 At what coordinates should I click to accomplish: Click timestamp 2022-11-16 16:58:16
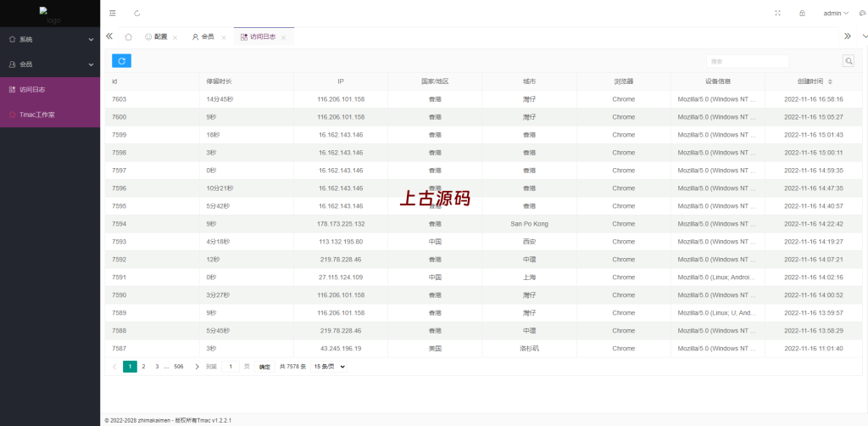click(x=813, y=99)
